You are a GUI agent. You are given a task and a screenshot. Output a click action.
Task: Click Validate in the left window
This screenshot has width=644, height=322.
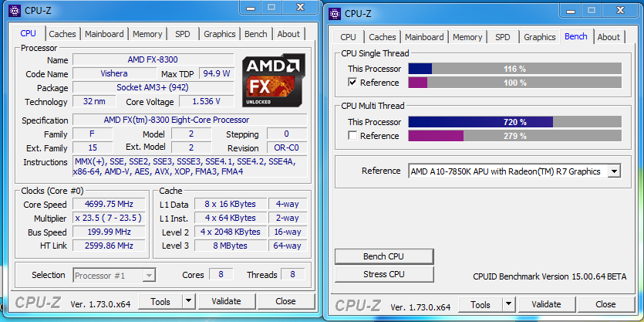(226, 301)
